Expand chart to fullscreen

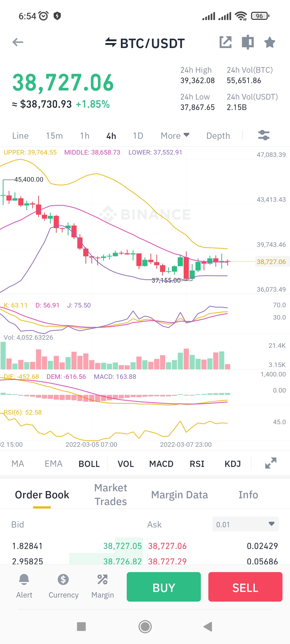271,463
